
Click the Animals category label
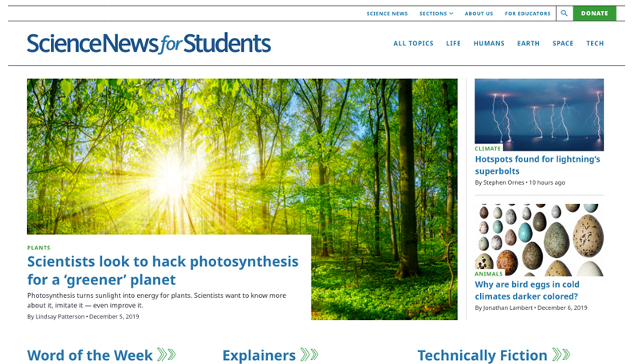489,274
